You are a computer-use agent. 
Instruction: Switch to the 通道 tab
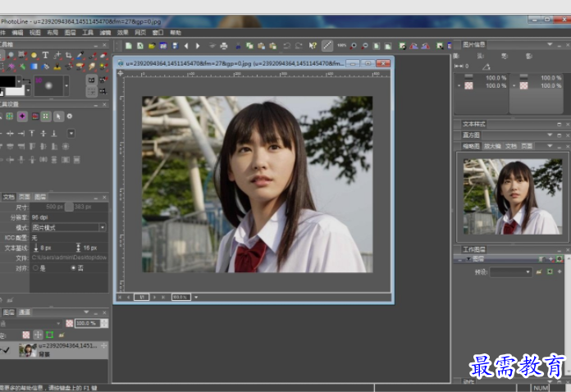[25, 312]
